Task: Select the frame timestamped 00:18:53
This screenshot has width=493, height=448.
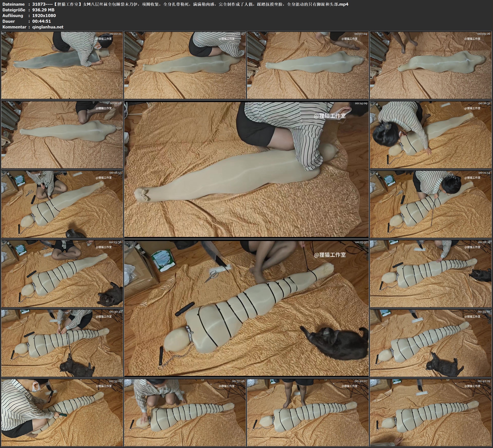Action: point(62,204)
